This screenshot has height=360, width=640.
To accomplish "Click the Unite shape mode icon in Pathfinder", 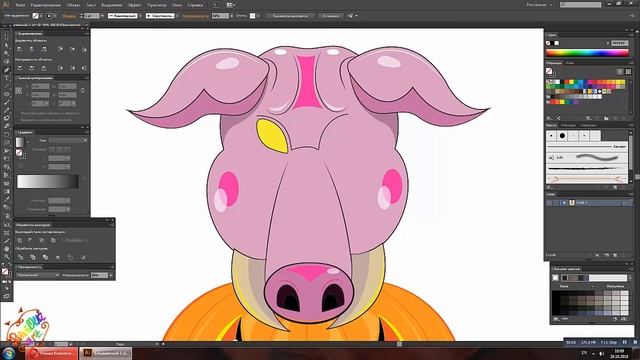I will click(20, 240).
